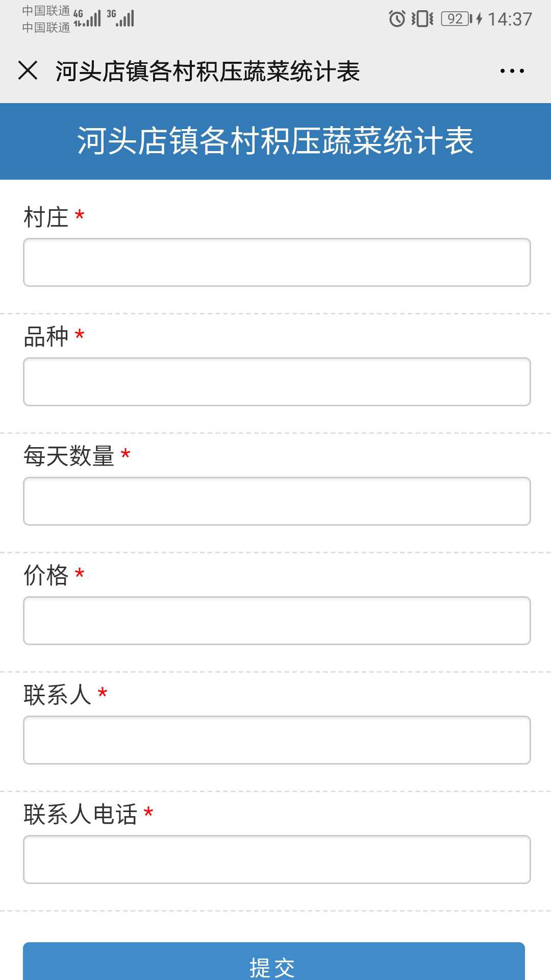Select the 价格 input field
Image resolution: width=551 pixels, height=980 pixels.
pyautogui.click(x=277, y=621)
